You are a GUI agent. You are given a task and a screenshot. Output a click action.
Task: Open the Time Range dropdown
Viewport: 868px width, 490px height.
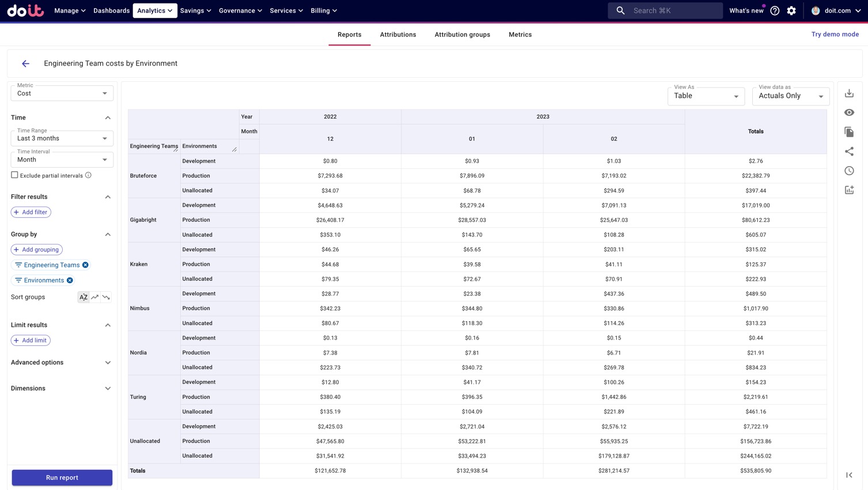62,138
